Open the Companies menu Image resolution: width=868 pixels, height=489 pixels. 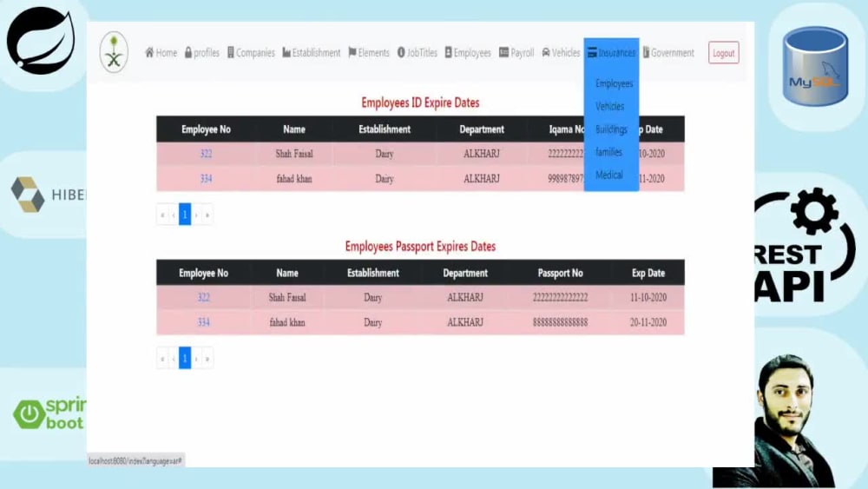tap(252, 53)
